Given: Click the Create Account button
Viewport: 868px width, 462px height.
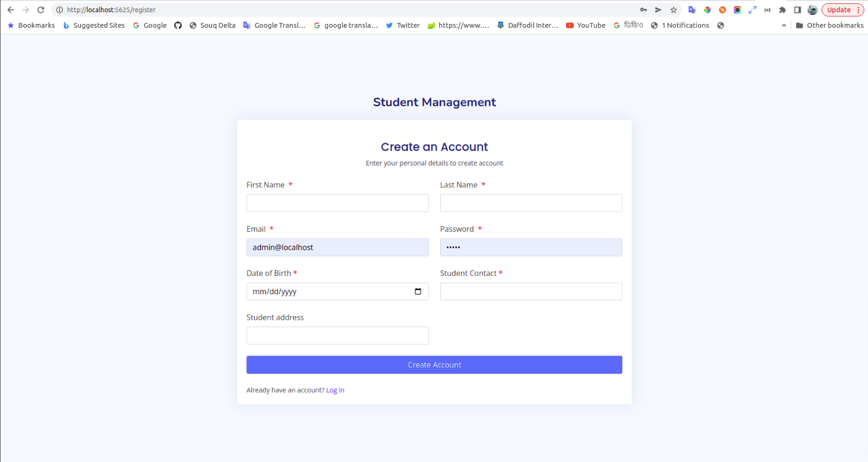Looking at the screenshot, I should click(434, 364).
